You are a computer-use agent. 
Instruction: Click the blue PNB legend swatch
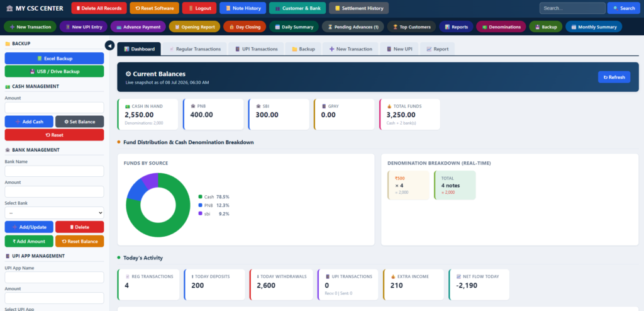click(x=201, y=205)
